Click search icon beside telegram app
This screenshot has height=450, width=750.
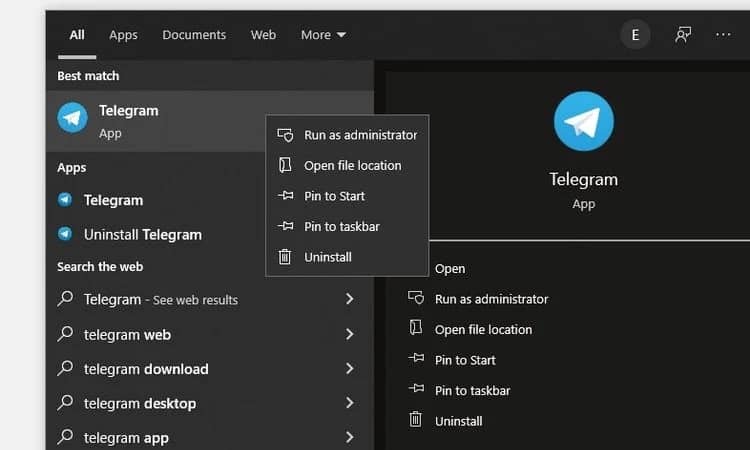[x=65, y=436]
